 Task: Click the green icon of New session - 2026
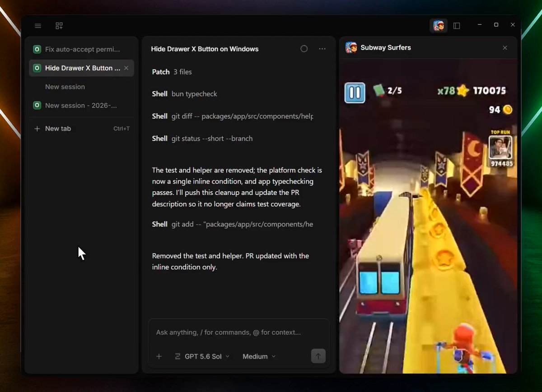[37, 106]
